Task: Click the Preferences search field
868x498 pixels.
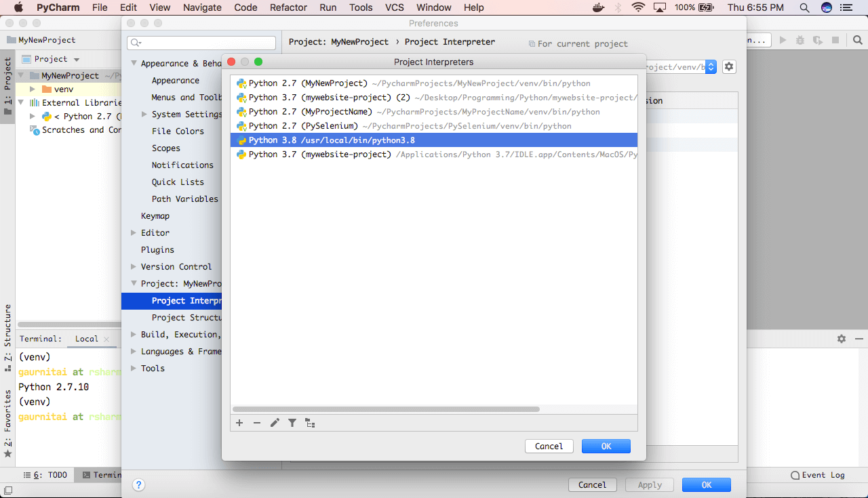Action: click(201, 43)
